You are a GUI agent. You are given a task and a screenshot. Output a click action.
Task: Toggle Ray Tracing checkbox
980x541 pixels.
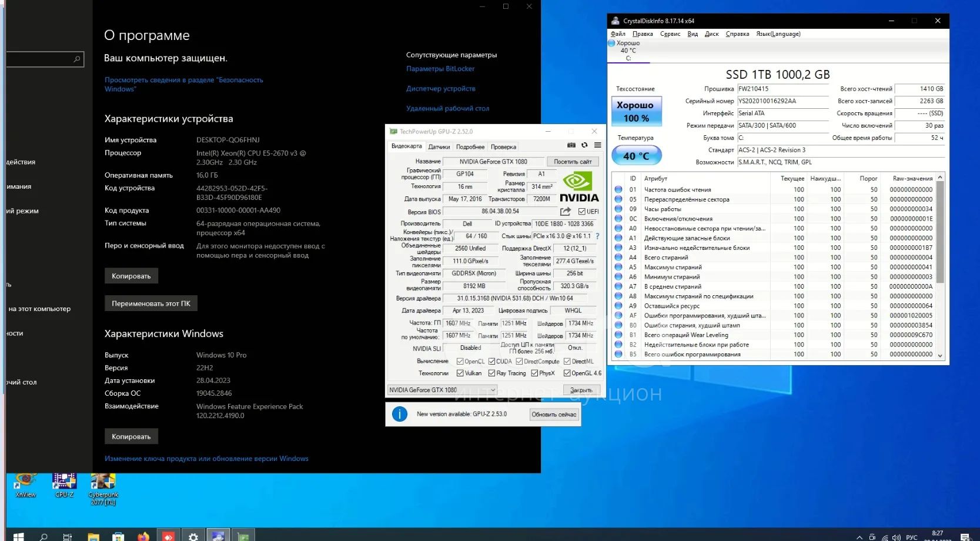492,373
